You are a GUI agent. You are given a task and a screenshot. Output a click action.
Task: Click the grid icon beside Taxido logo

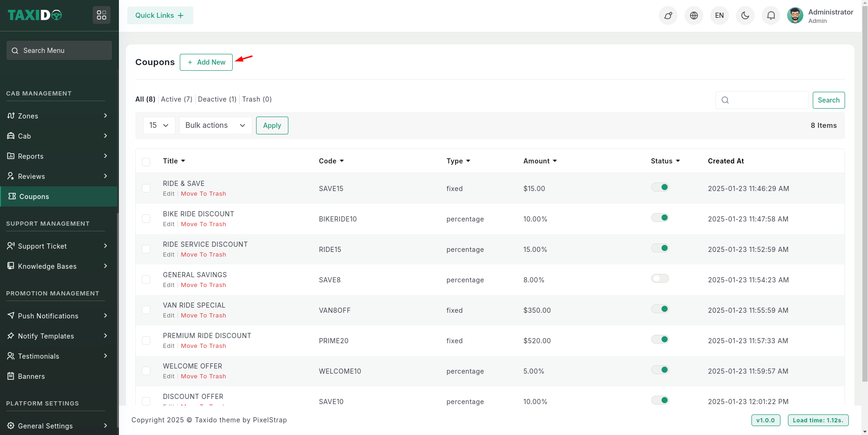[102, 15]
